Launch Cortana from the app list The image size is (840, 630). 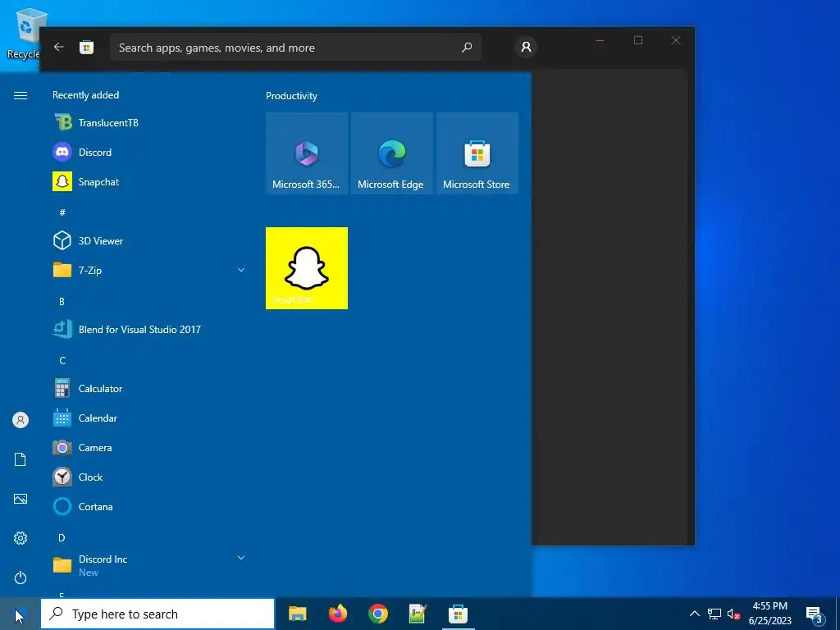[x=149, y=506]
